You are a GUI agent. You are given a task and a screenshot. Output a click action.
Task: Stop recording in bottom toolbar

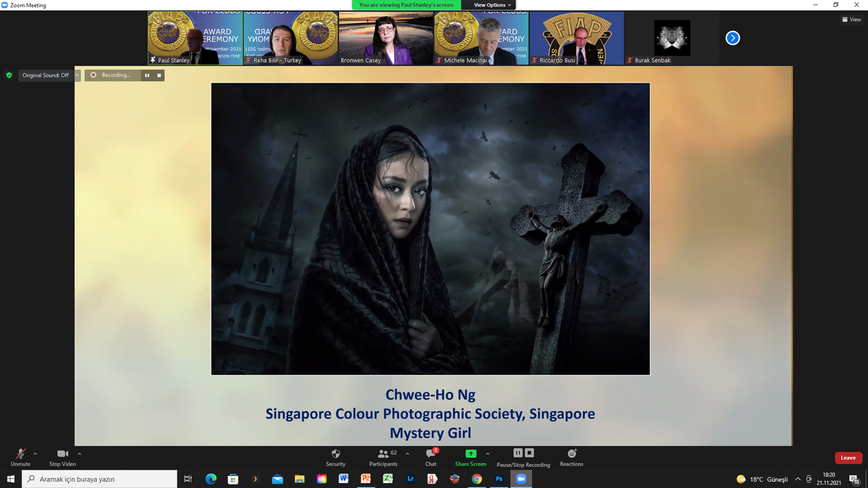coord(529,453)
